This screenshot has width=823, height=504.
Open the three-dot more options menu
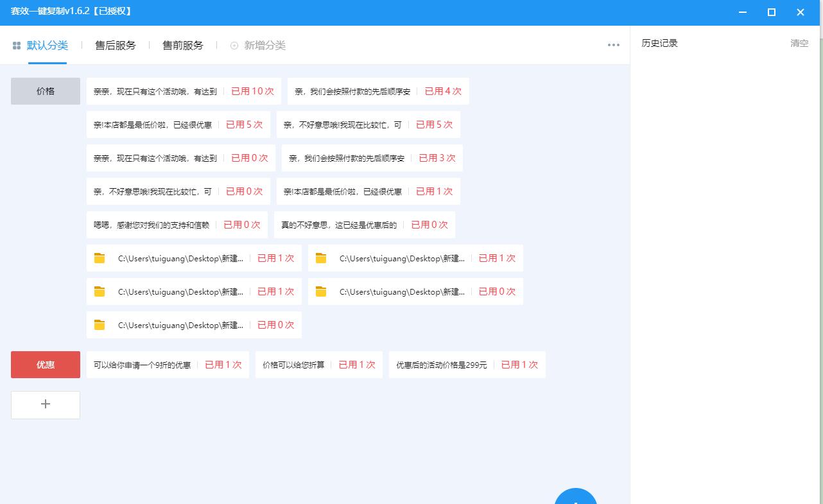(x=613, y=45)
